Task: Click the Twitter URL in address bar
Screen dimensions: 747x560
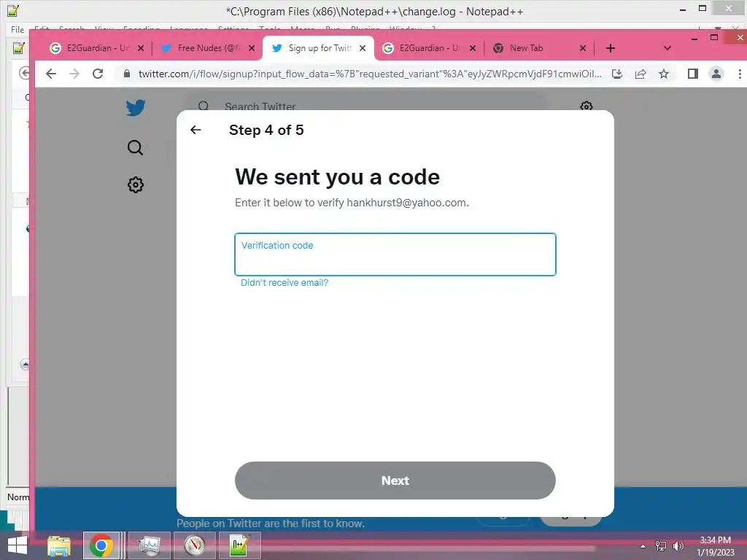Action: 370,74
